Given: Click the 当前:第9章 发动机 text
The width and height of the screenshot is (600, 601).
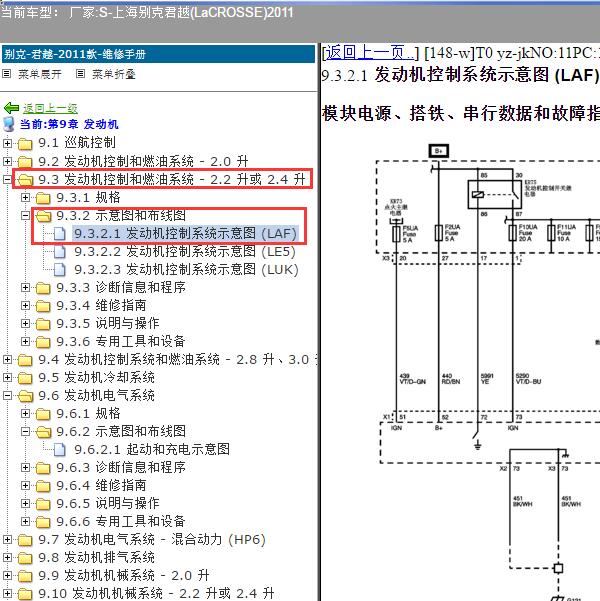Looking at the screenshot, I should pos(69,124).
